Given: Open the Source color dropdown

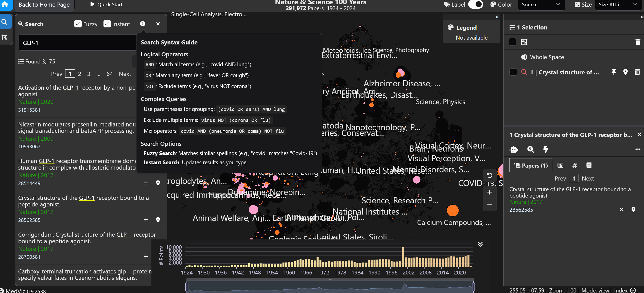Looking at the screenshot, I should pyautogui.click(x=541, y=5).
